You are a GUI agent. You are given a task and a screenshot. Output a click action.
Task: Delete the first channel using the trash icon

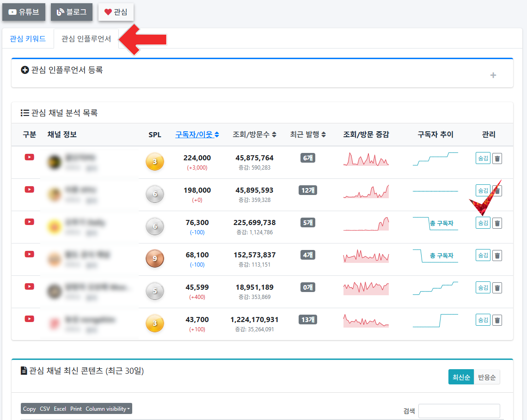(497, 158)
